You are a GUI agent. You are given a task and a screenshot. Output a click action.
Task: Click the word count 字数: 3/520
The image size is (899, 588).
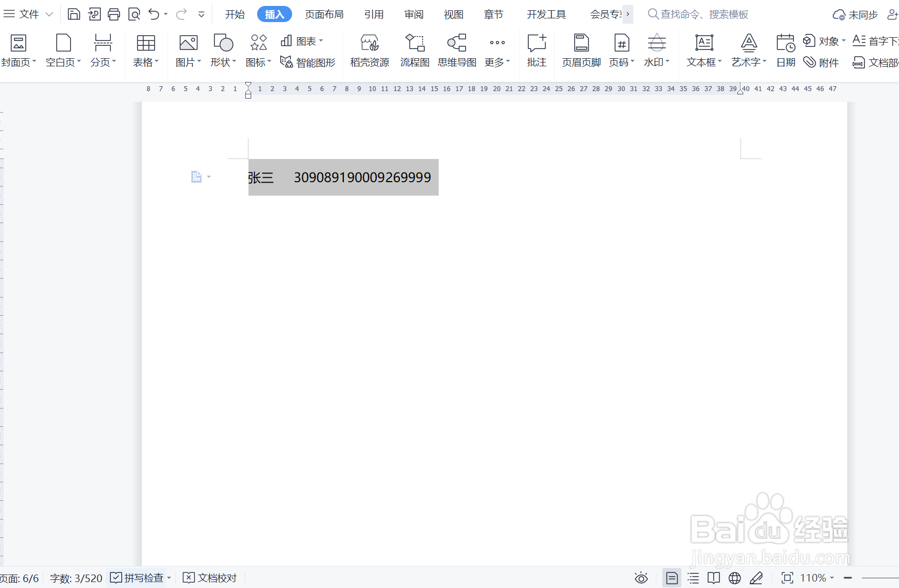pyautogui.click(x=76, y=578)
